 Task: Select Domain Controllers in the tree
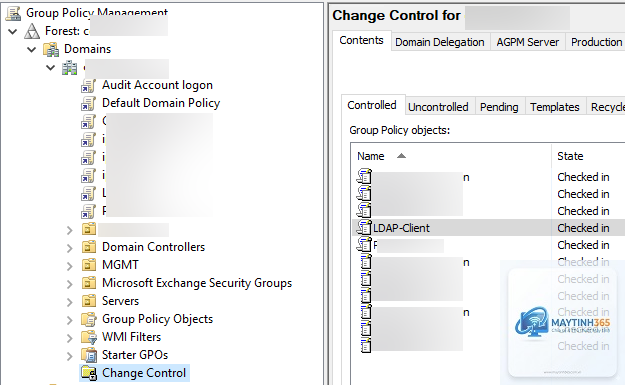click(x=153, y=247)
